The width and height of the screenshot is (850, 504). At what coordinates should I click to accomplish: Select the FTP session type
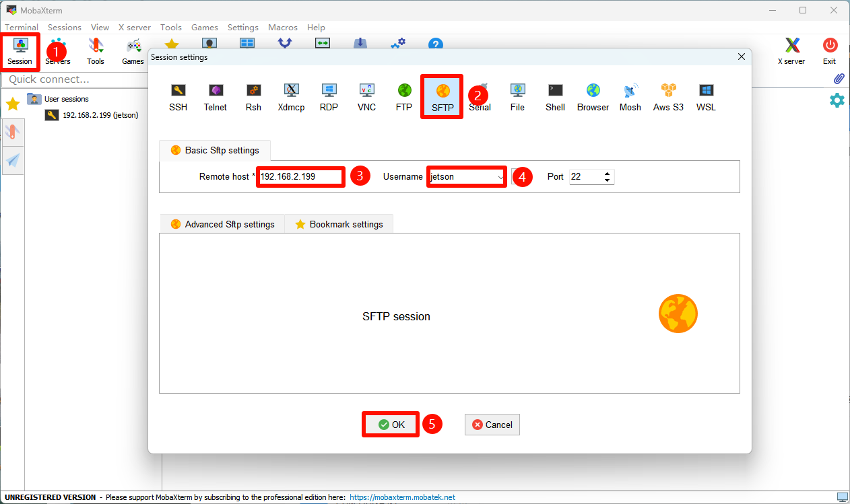(x=404, y=98)
